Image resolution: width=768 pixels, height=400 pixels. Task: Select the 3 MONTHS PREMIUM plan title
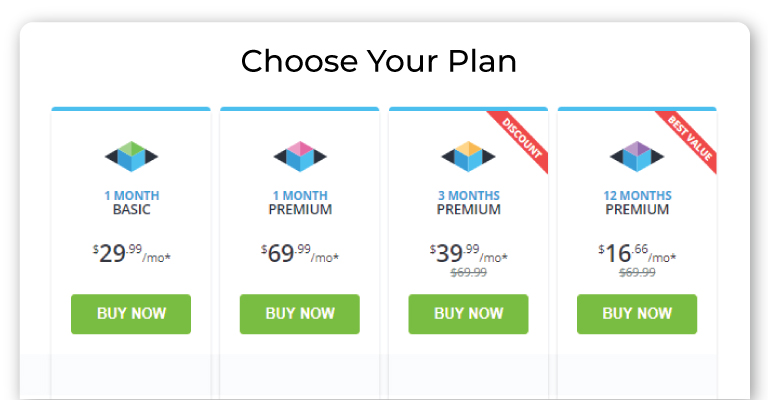tap(469, 202)
